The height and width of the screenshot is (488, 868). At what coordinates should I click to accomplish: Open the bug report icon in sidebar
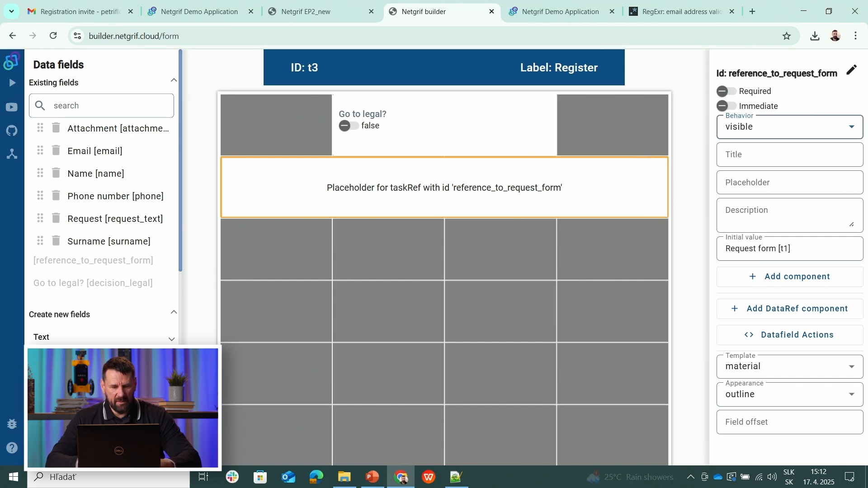[12, 424]
